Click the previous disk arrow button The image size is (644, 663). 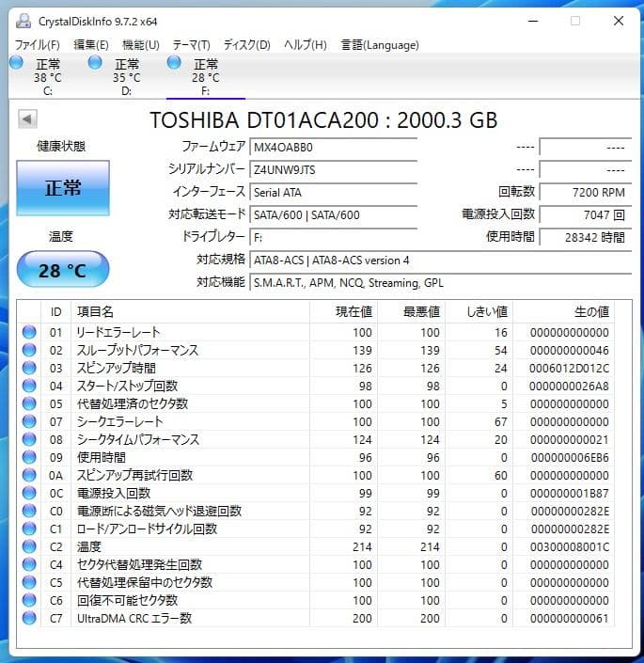click(27, 119)
